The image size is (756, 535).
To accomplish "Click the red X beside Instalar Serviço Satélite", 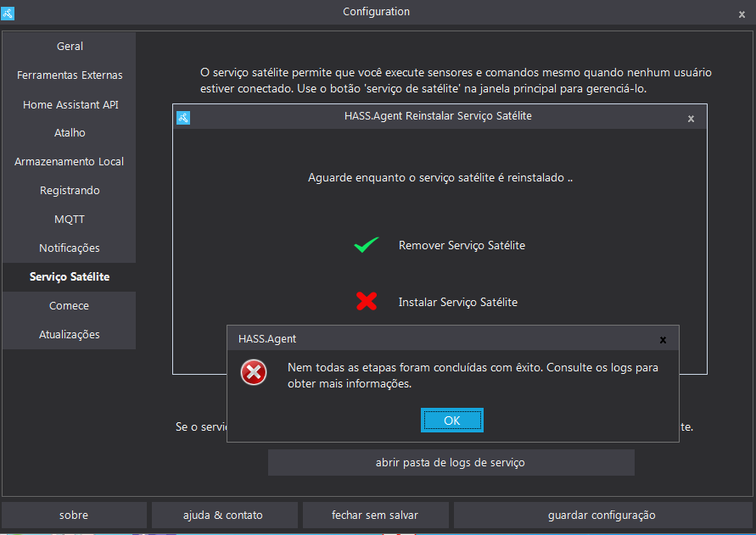I will coord(366,301).
